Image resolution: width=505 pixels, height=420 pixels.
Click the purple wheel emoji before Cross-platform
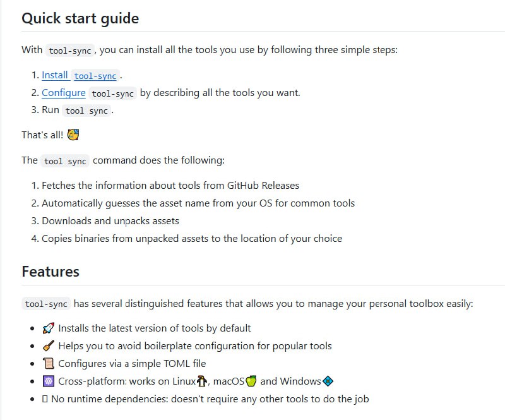[x=49, y=381]
